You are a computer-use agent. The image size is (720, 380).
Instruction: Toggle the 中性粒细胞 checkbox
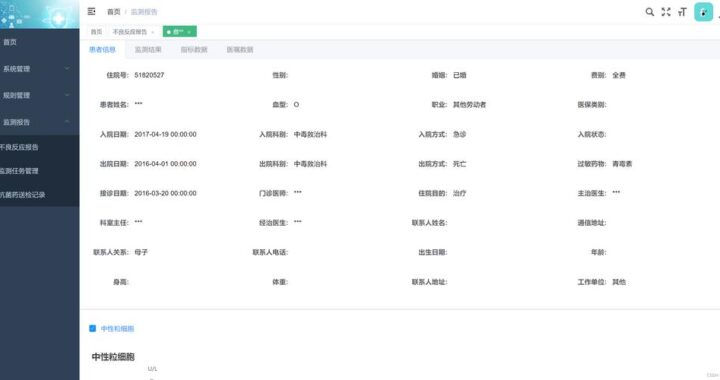[92, 328]
